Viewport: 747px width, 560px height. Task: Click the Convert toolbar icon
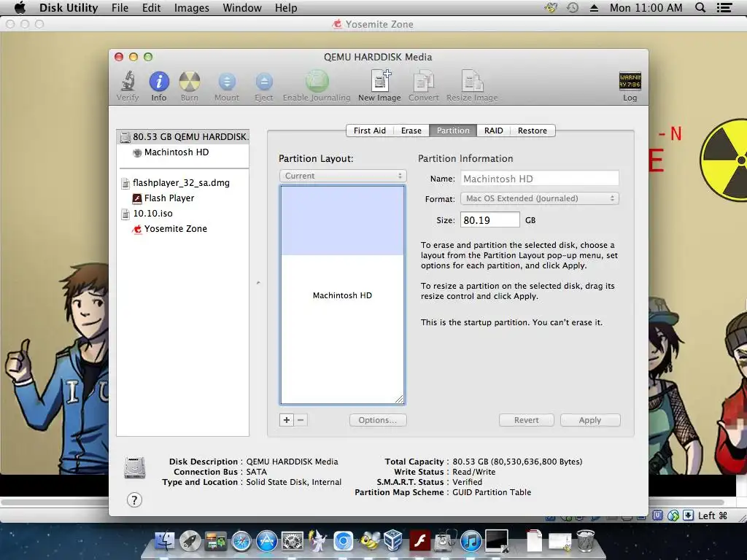point(424,86)
